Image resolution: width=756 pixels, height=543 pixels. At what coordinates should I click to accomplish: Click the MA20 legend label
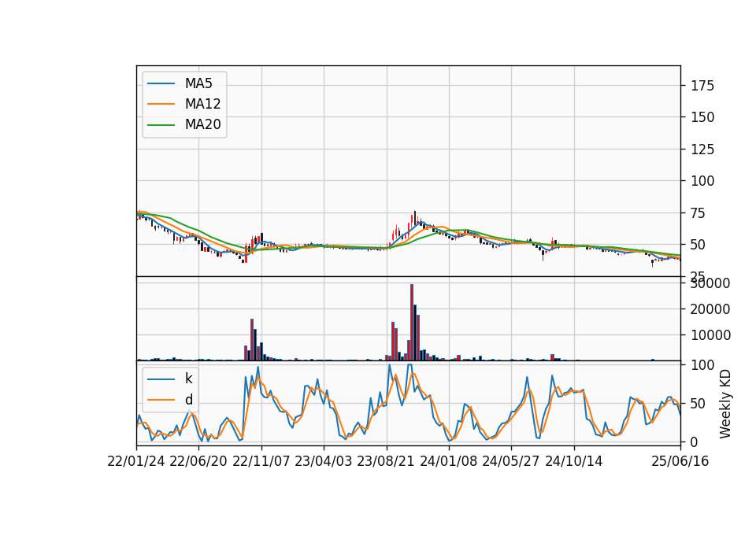[x=202, y=124]
